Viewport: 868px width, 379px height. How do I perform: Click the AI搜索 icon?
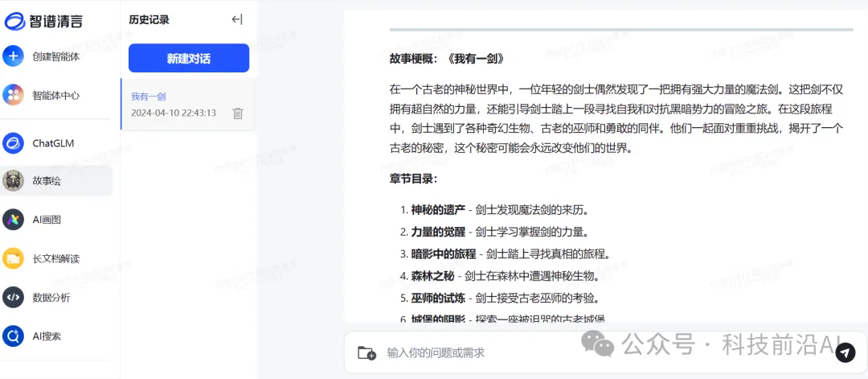click(14, 336)
